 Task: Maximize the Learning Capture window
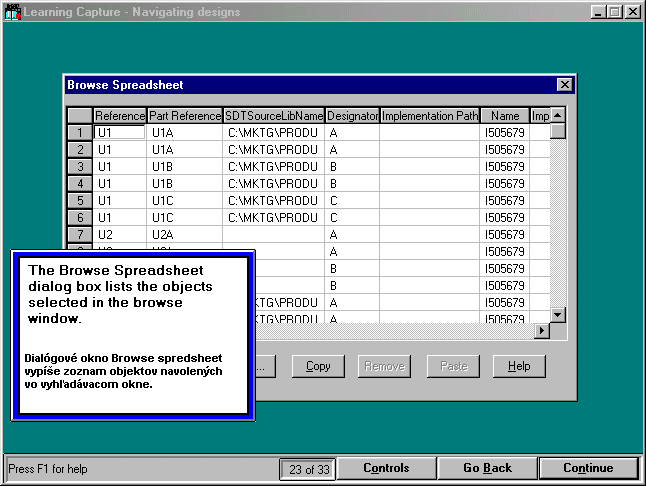(615, 12)
